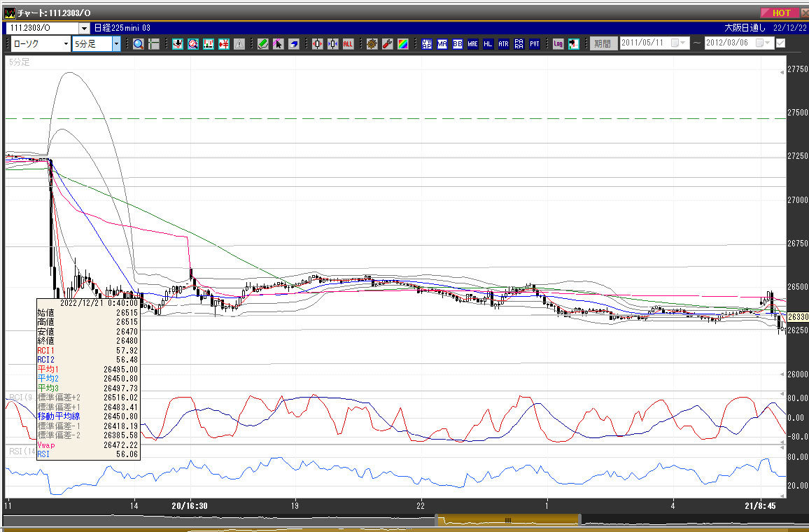Click the red wrench tool icon

point(388,44)
